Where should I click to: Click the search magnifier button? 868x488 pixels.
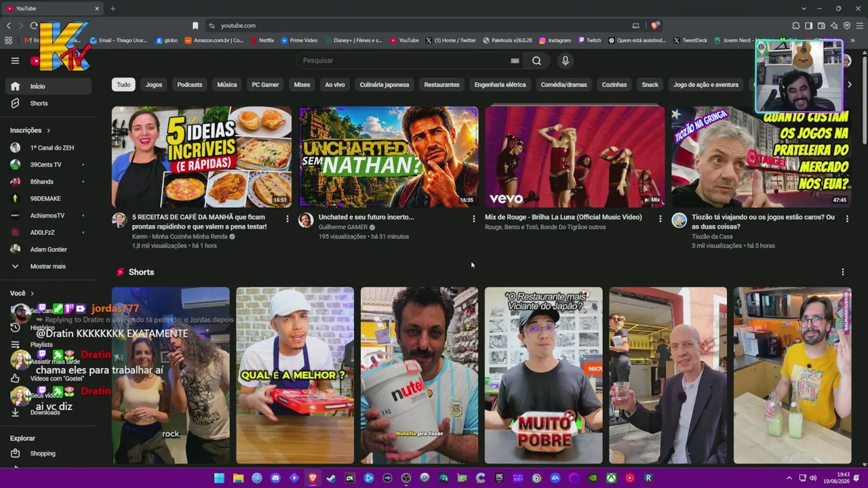pyautogui.click(x=536, y=60)
